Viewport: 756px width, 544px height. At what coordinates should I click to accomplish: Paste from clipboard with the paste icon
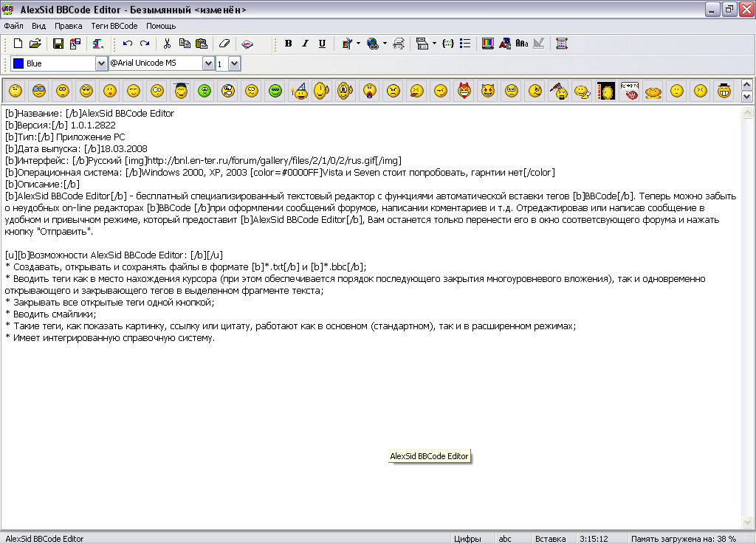[202, 44]
